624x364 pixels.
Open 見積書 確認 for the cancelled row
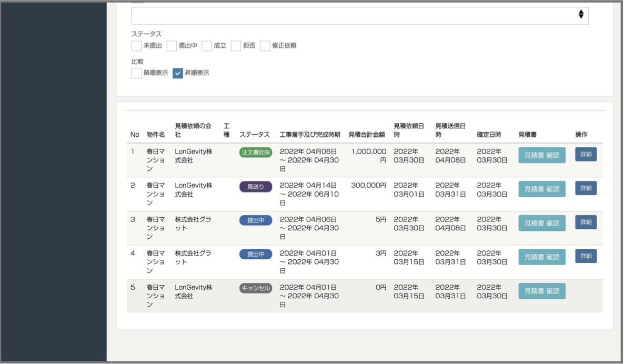[x=541, y=291]
